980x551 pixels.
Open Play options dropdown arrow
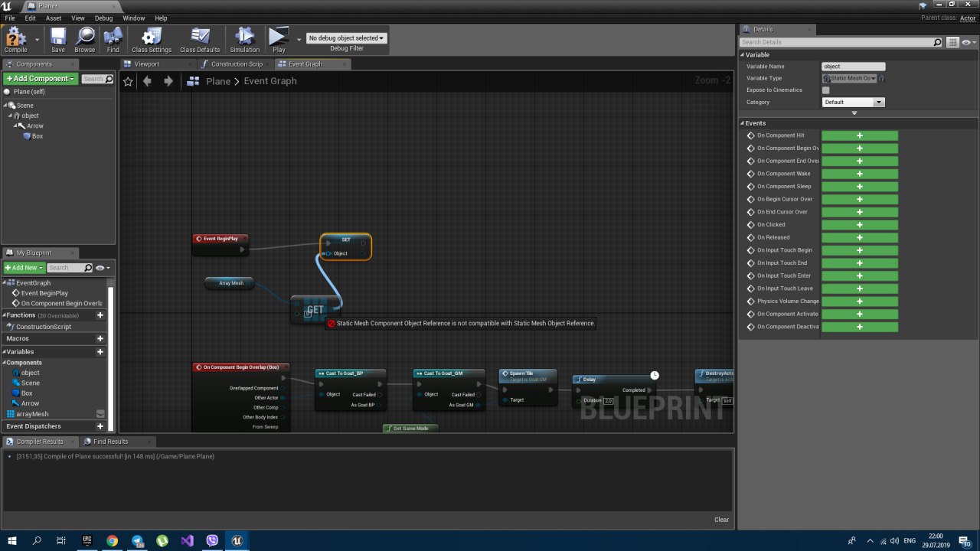tap(299, 39)
